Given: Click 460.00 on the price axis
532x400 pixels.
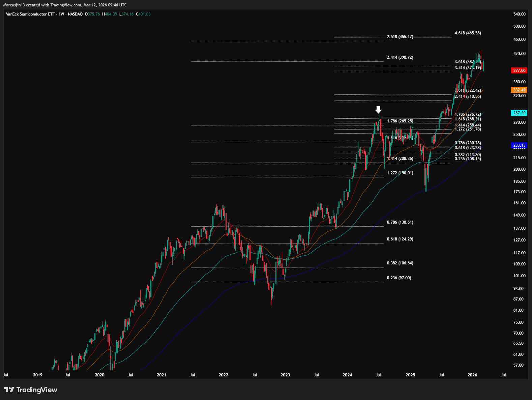Looking at the screenshot, I should (x=519, y=39).
